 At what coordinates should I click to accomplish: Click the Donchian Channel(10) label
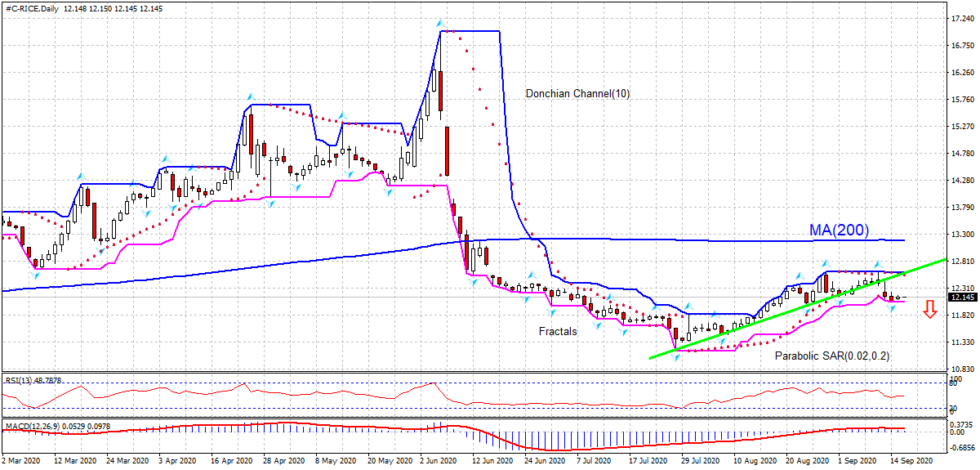point(577,93)
